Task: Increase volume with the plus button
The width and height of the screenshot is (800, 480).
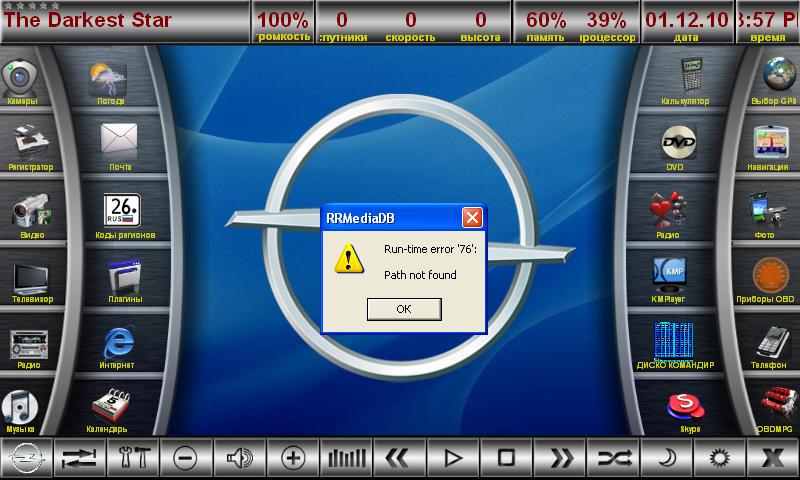Action: tap(293, 458)
